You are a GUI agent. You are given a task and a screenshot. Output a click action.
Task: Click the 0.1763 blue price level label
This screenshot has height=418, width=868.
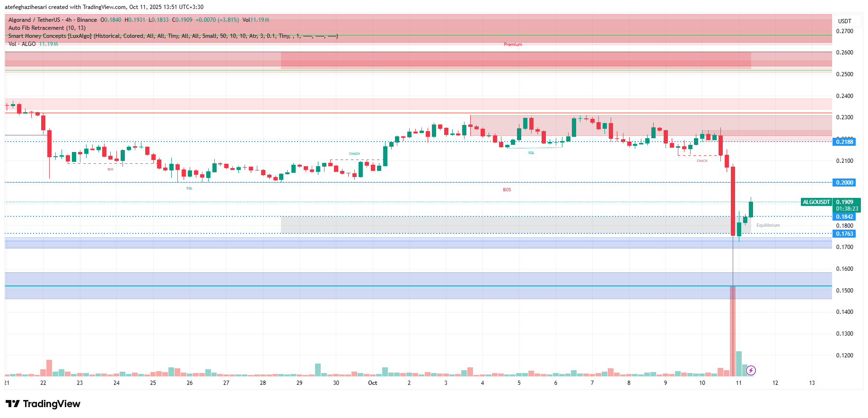tap(844, 234)
